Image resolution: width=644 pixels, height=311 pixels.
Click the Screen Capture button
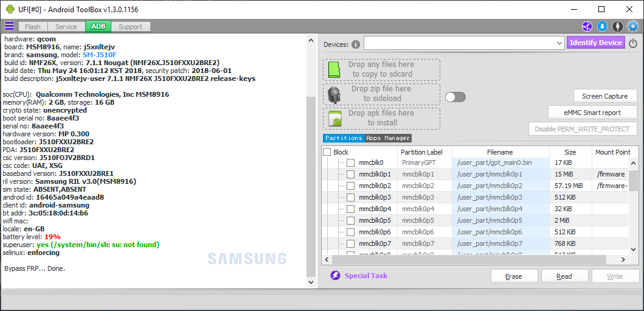(605, 96)
